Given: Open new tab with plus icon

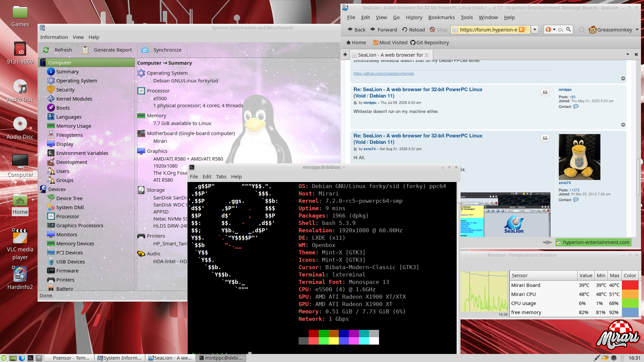Looking at the screenshot, I should [x=345, y=55].
